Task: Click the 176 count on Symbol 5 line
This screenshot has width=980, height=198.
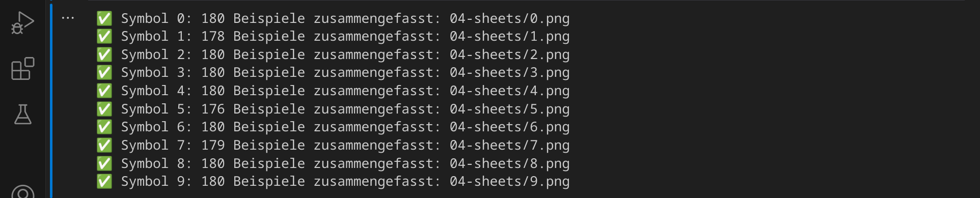Action: [x=213, y=109]
